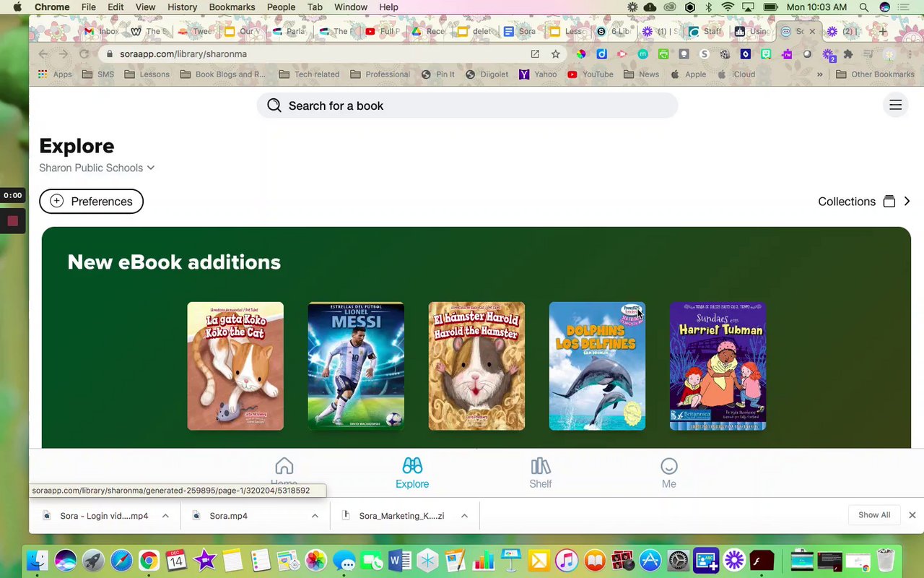Open Trash in the Dock
The image size is (924, 578).
click(x=886, y=560)
